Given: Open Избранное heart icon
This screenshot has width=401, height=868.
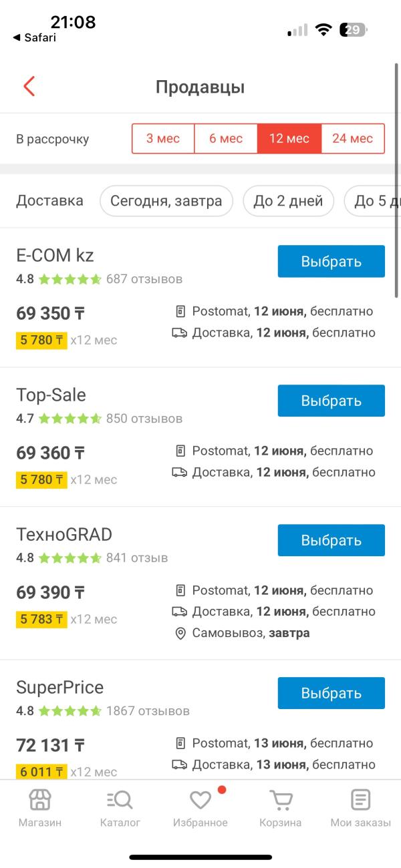Looking at the screenshot, I should click(200, 799).
